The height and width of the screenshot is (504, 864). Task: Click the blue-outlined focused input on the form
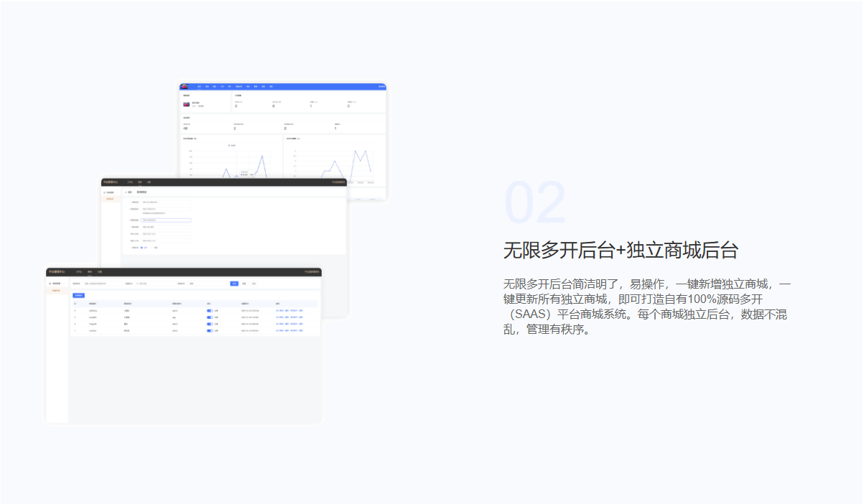click(166, 220)
